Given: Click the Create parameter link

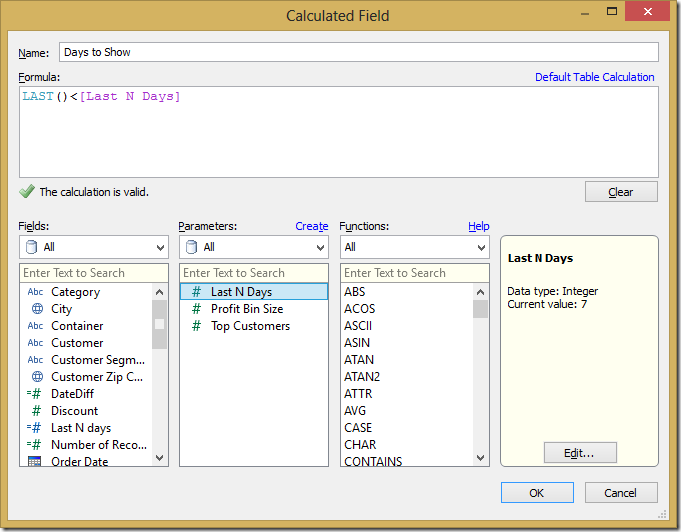Looking at the screenshot, I should coord(311,226).
